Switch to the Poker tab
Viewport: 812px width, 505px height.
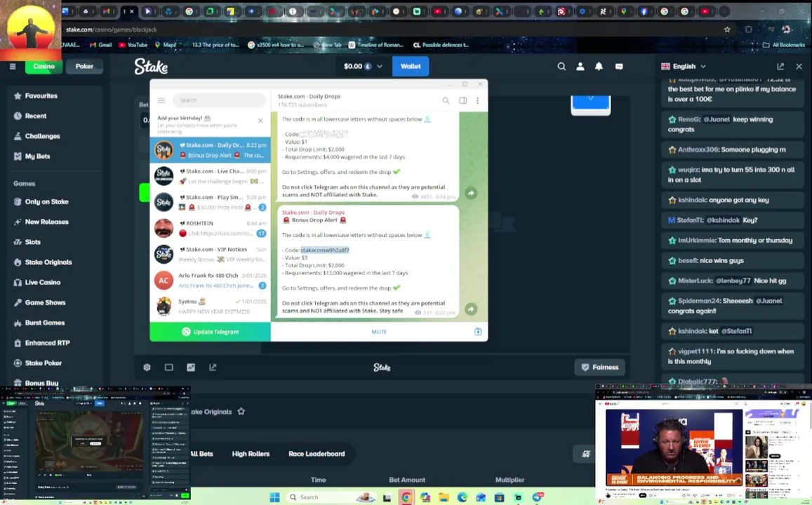coord(84,66)
